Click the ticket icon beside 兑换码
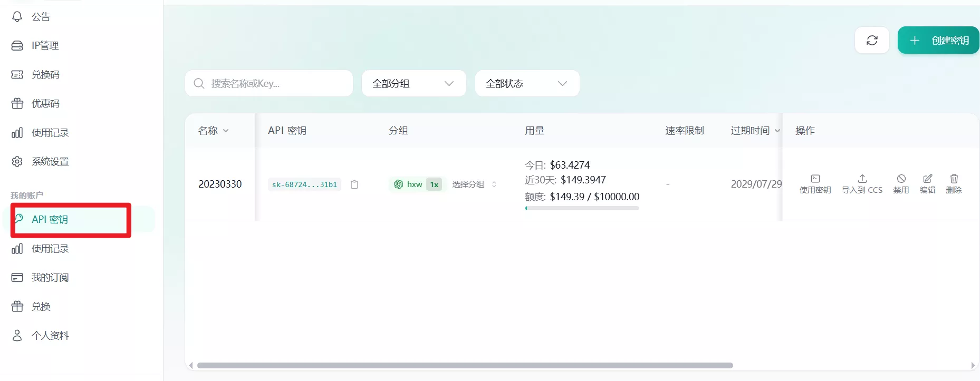Image resolution: width=980 pixels, height=381 pixels. tap(17, 75)
